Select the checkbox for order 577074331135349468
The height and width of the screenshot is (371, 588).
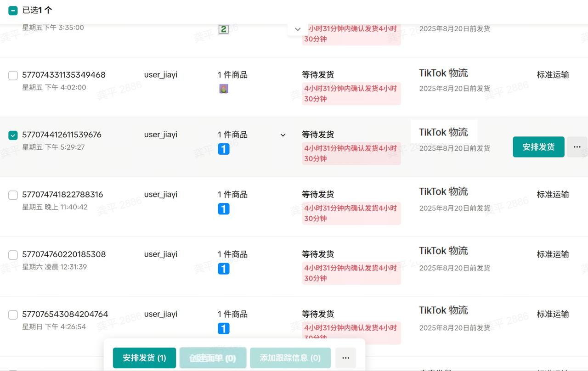click(13, 75)
